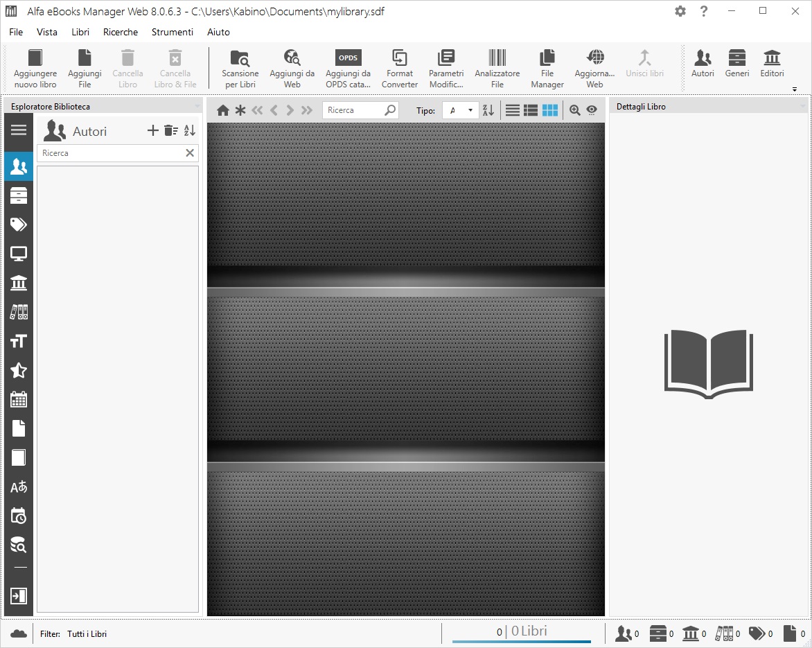This screenshot has height=648, width=812.
Task: Click Aggiungi da Web icon
Action: 292,69
